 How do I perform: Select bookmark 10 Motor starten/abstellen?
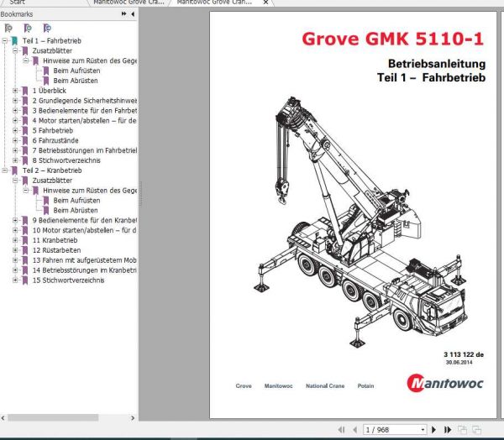pos(85,230)
